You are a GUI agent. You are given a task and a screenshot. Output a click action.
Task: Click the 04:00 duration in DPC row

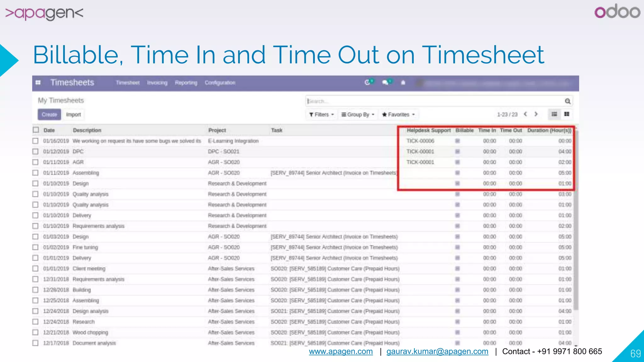565,152
